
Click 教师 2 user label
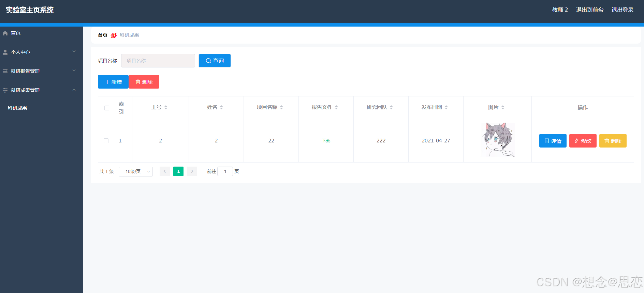pos(560,10)
